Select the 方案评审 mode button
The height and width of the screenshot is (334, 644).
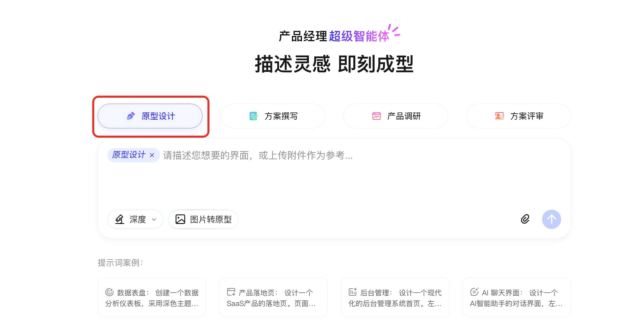click(518, 116)
